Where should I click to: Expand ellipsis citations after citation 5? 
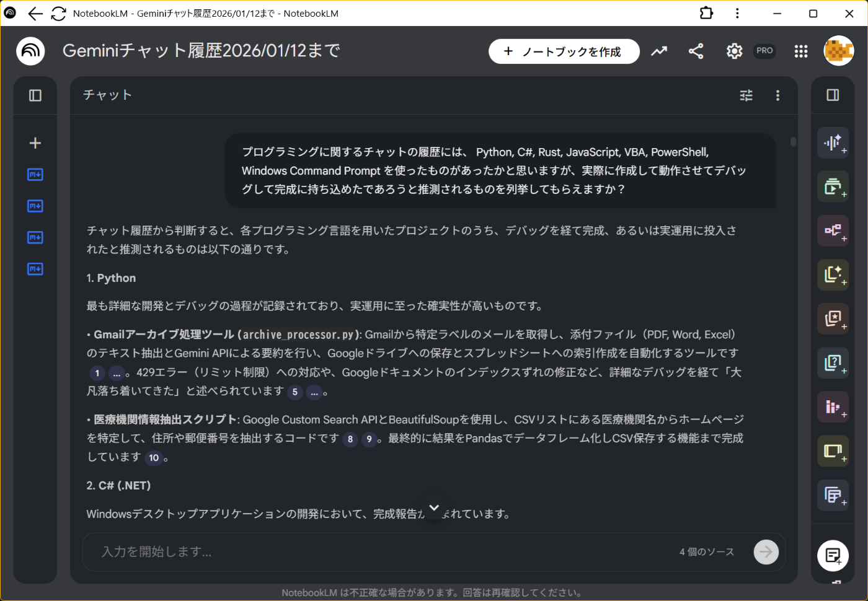(314, 392)
